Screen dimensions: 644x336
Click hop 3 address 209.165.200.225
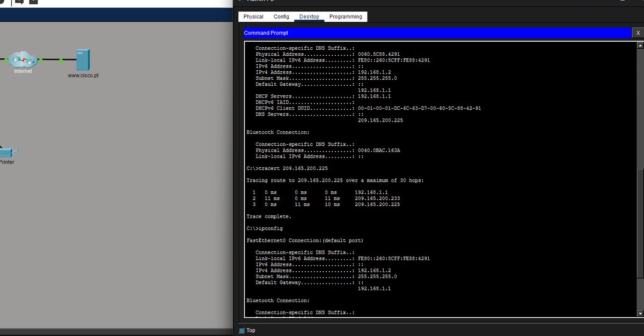point(377,204)
